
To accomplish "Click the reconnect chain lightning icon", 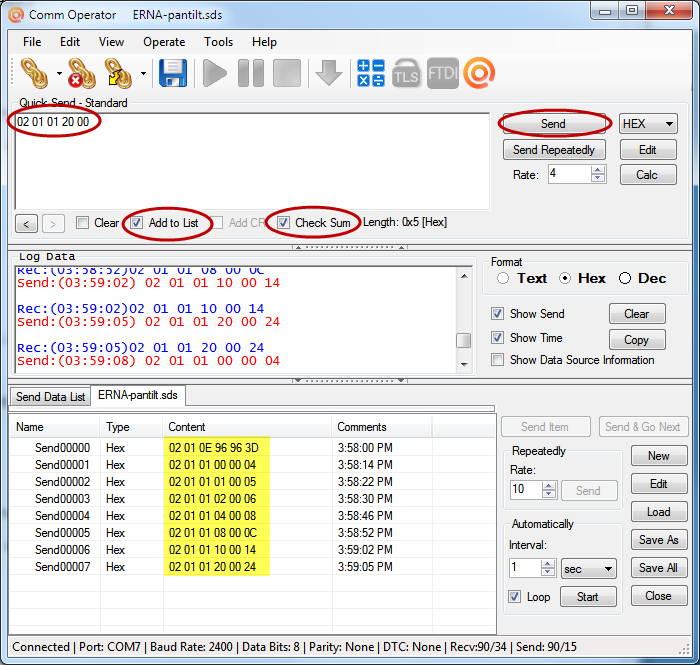I will click(118, 73).
